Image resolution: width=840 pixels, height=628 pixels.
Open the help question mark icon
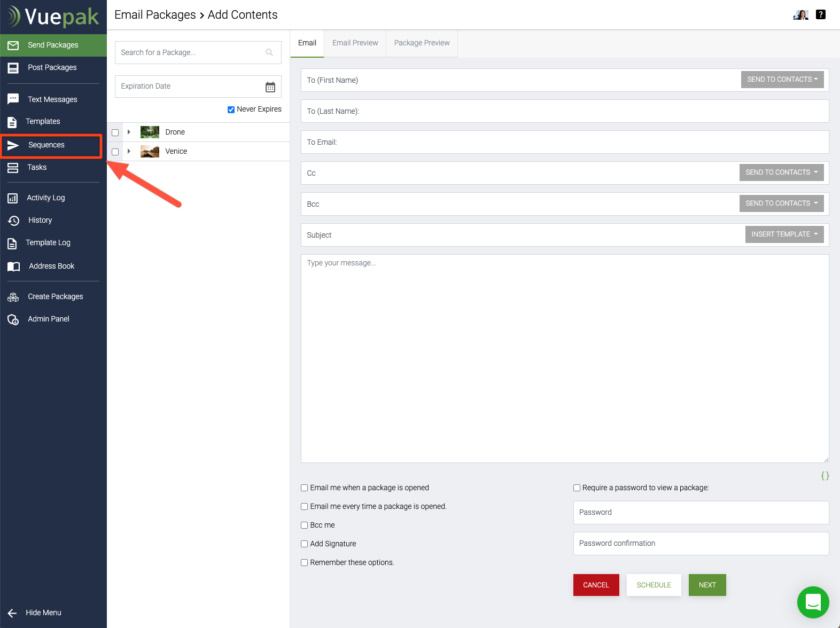click(x=821, y=15)
